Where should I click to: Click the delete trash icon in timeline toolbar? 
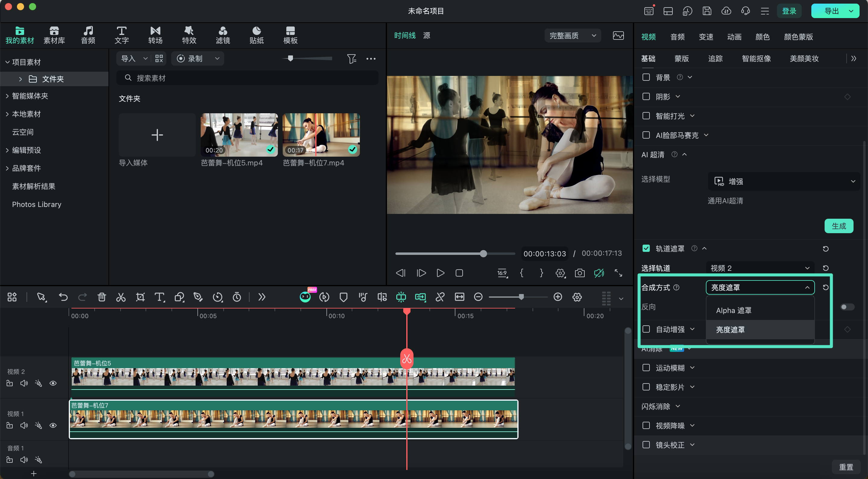click(x=102, y=297)
